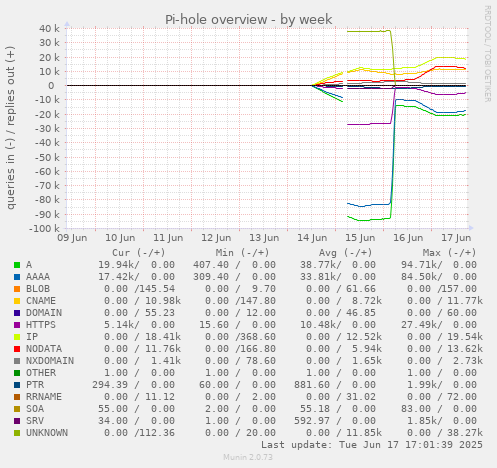Click the graph title 'Pi-hole overview - by week'
The height and width of the screenshot is (468, 497).
[x=249, y=19]
